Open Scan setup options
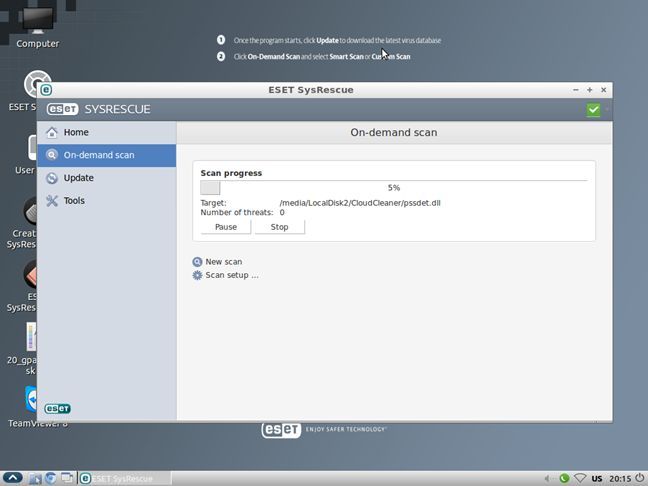 pyautogui.click(x=231, y=275)
